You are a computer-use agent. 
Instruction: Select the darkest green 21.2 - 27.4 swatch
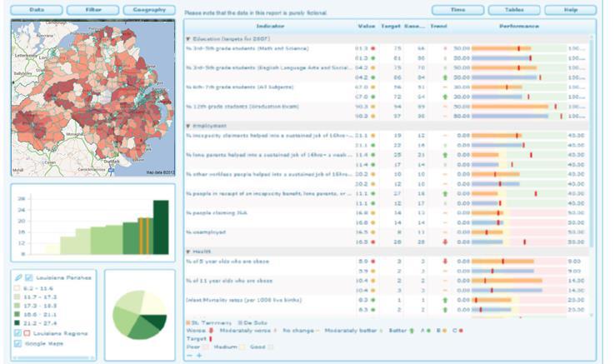pos(17,323)
